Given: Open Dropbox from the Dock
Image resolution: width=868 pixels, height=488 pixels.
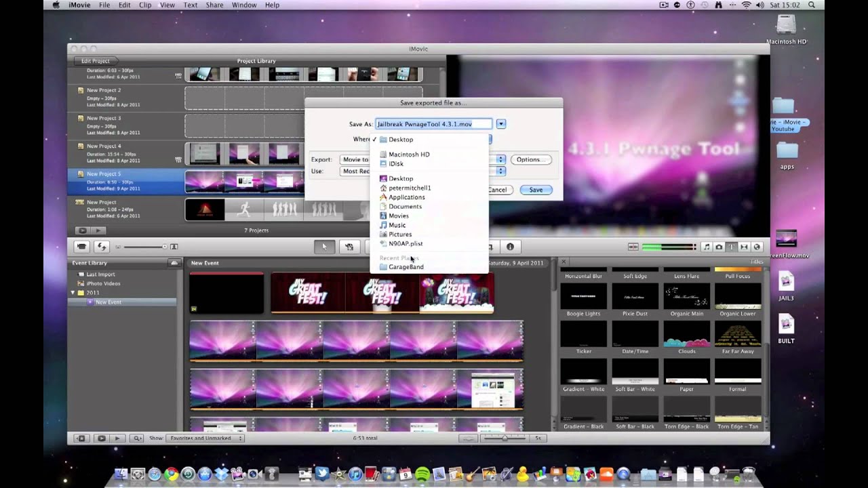Looking at the screenshot, I should [220, 474].
